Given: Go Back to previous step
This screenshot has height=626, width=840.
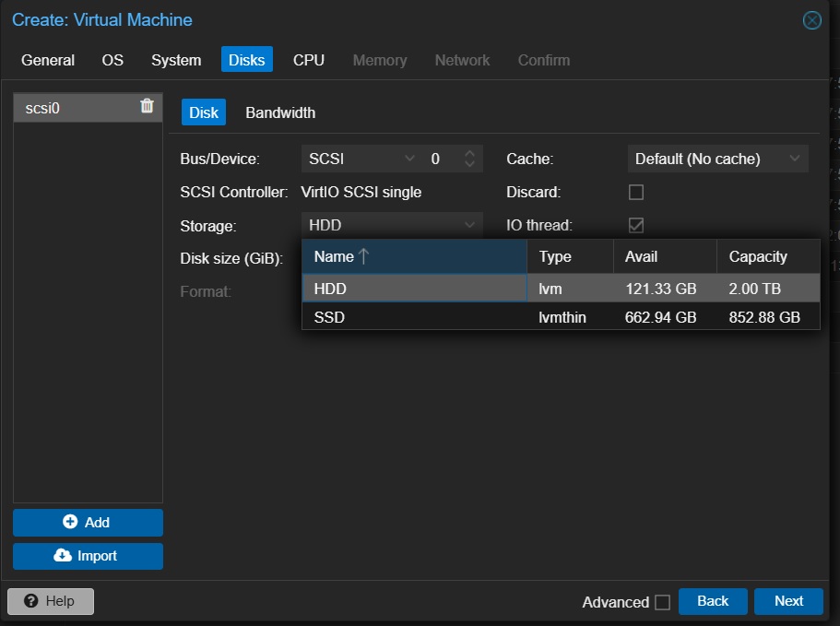Looking at the screenshot, I should (713, 601).
